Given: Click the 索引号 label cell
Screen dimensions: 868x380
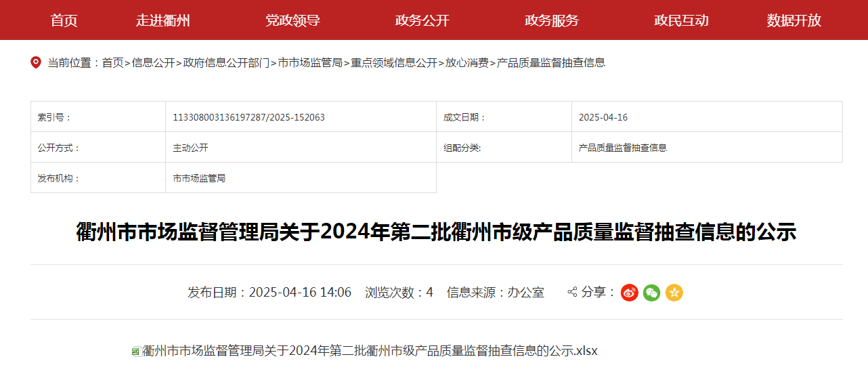Looking at the screenshot, I should 98,117.
